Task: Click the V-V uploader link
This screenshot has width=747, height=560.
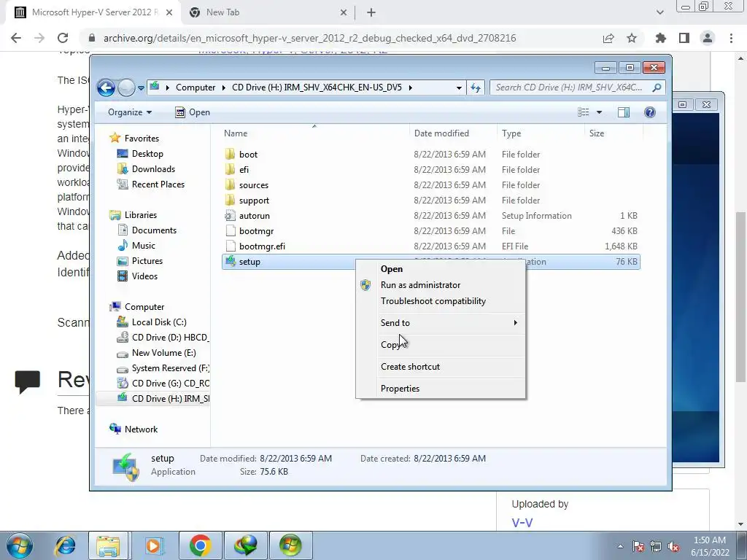Action: (x=522, y=523)
